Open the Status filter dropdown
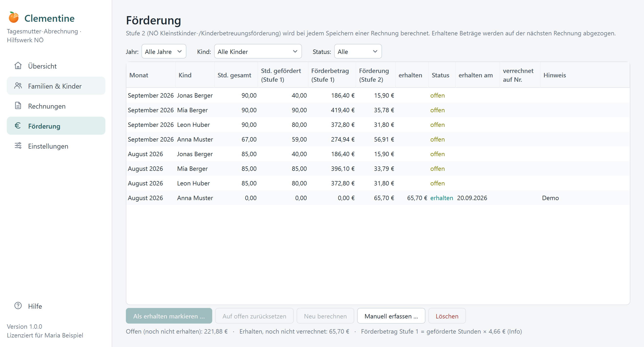Image resolution: width=644 pixels, height=347 pixels. pyautogui.click(x=358, y=51)
